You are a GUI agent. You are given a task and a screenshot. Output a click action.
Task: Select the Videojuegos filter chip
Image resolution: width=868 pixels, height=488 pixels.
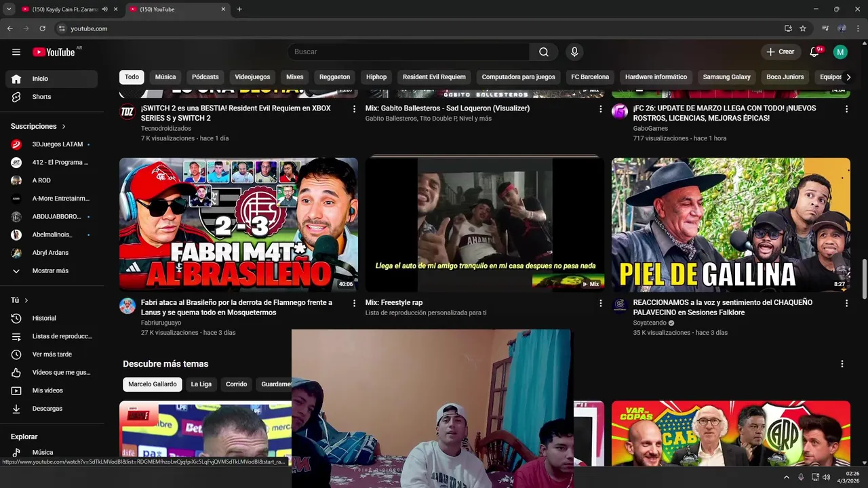252,77
